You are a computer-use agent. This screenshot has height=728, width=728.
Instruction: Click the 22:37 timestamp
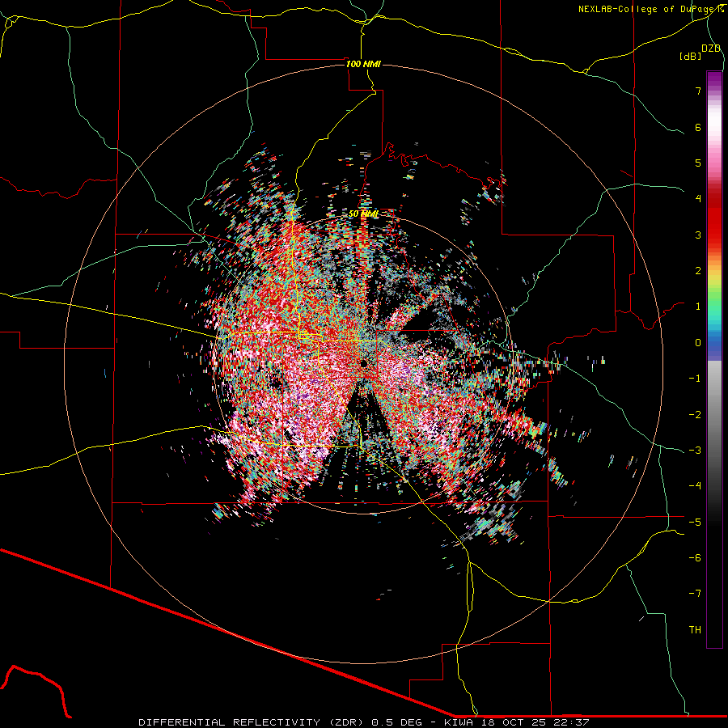tap(572, 722)
